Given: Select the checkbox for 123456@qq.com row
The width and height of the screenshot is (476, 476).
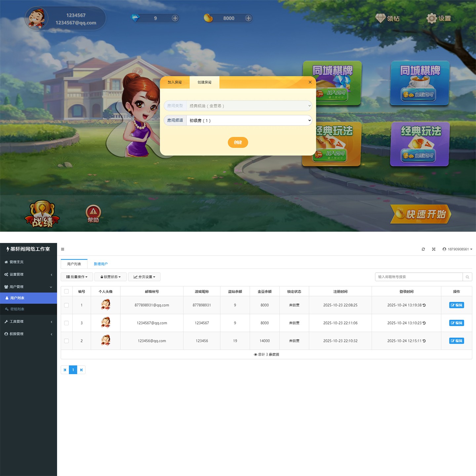Looking at the screenshot, I should 66,341.
